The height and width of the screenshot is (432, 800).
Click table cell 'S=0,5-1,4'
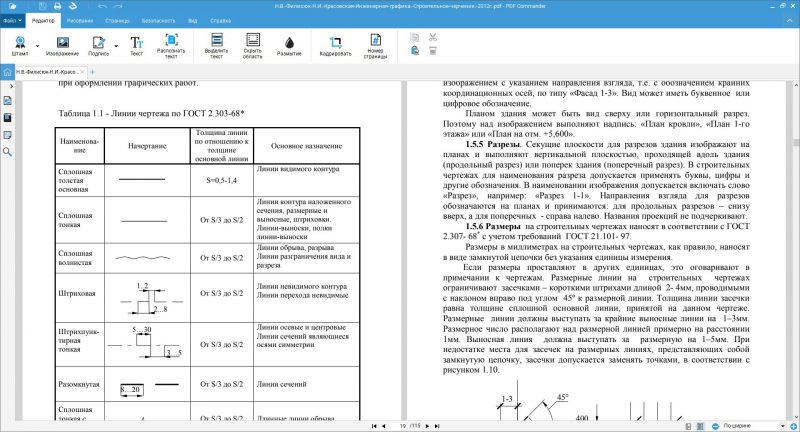click(221, 180)
